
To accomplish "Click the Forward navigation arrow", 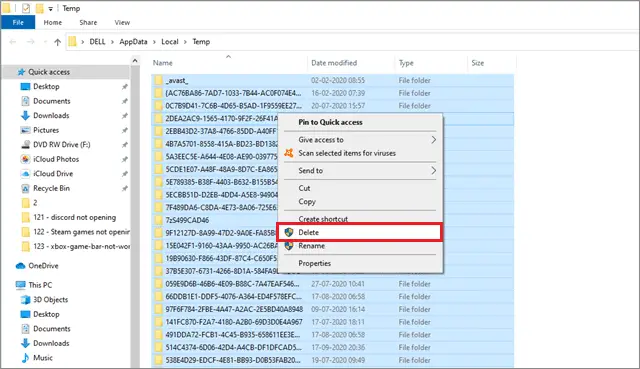I will [x=31, y=42].
